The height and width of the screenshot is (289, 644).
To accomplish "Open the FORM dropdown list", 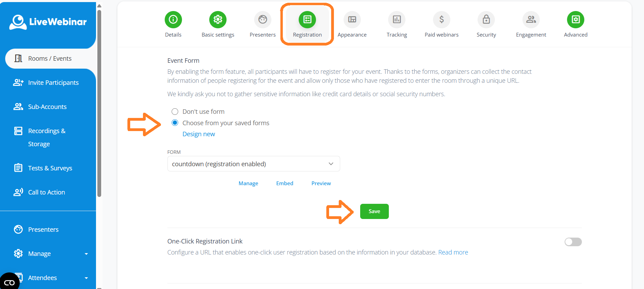I will [x=253, y=164].
